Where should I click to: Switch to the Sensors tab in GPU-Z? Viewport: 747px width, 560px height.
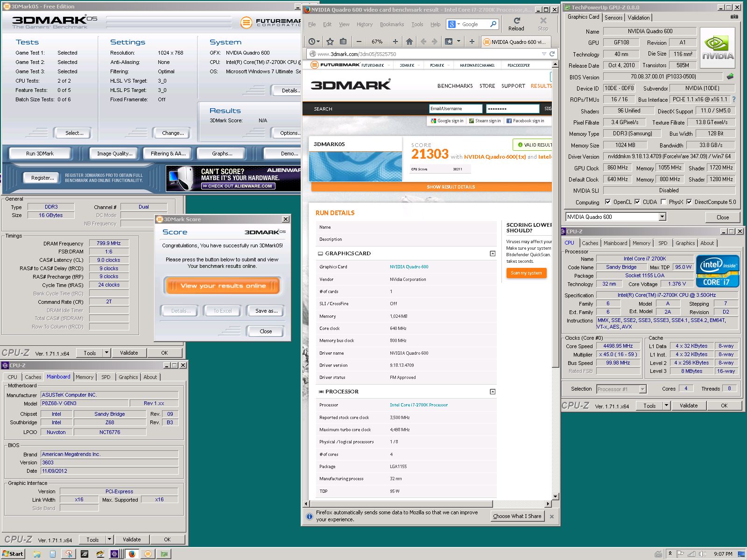coord(613,17)
